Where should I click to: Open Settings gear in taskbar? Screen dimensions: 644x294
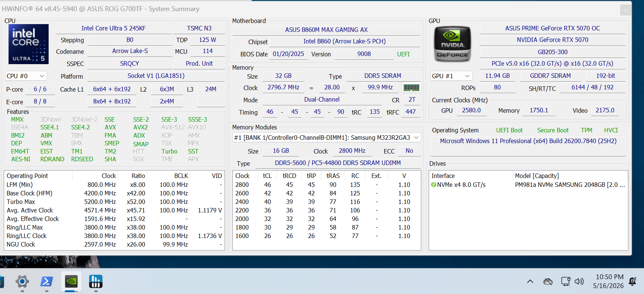point(22,282)
